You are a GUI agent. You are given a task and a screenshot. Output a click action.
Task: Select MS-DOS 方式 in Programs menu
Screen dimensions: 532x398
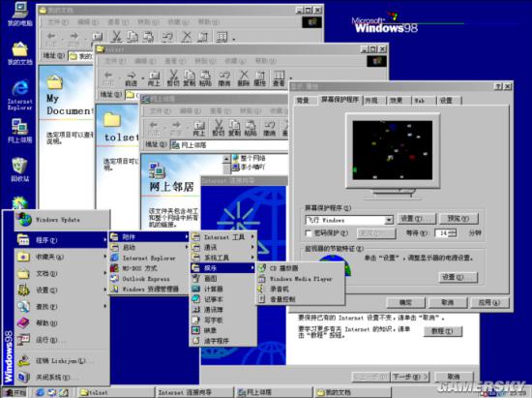pyautogui.click(x=149, y=268)
